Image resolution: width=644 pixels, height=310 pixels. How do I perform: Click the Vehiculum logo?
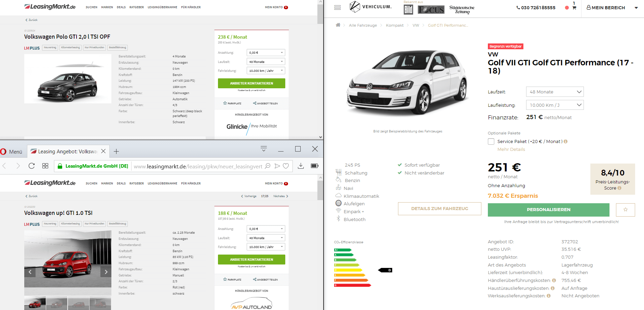(371, 7)
